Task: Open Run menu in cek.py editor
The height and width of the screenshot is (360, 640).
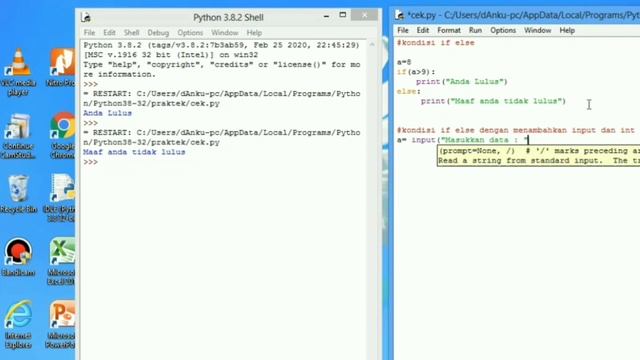Action: (475, 31)
